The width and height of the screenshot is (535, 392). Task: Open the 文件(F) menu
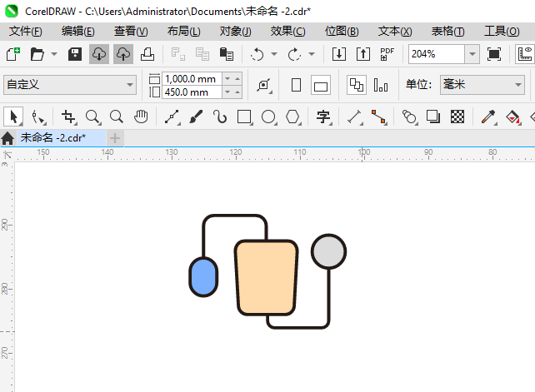(26, 32)
